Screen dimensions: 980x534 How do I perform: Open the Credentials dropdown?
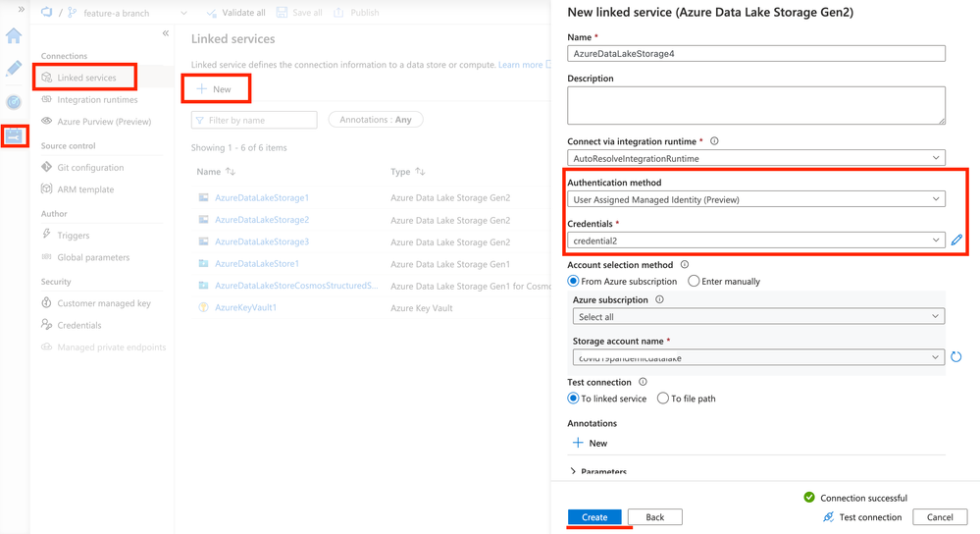pos(756,240)
